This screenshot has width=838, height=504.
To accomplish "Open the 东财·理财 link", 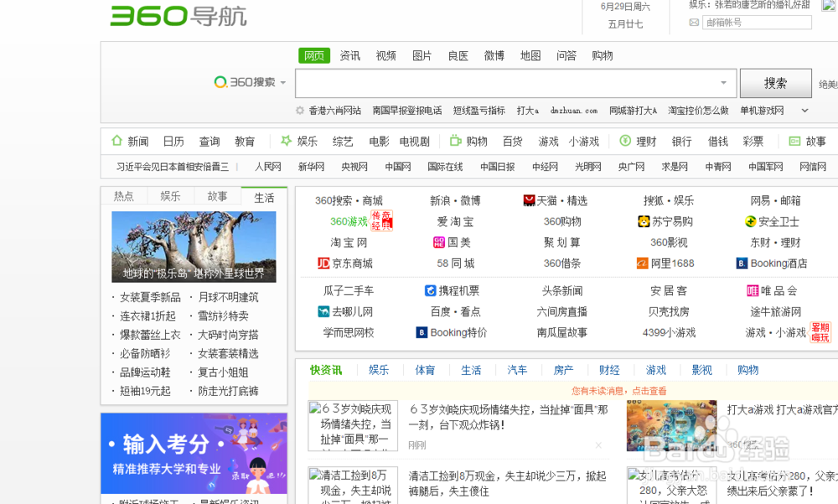I will pyautogui.click(x=775, y=243).
